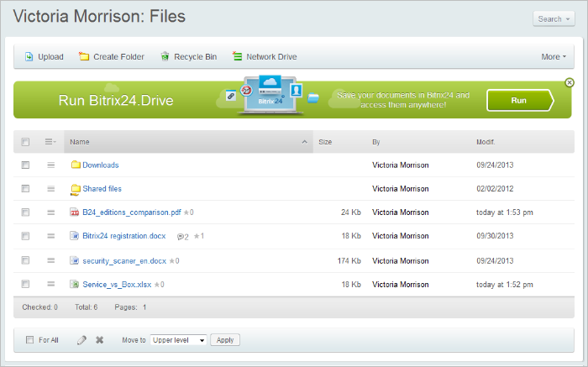Close the Bitrix24.Drive banner
Screen dimensions: 588x367
(570, 82)
